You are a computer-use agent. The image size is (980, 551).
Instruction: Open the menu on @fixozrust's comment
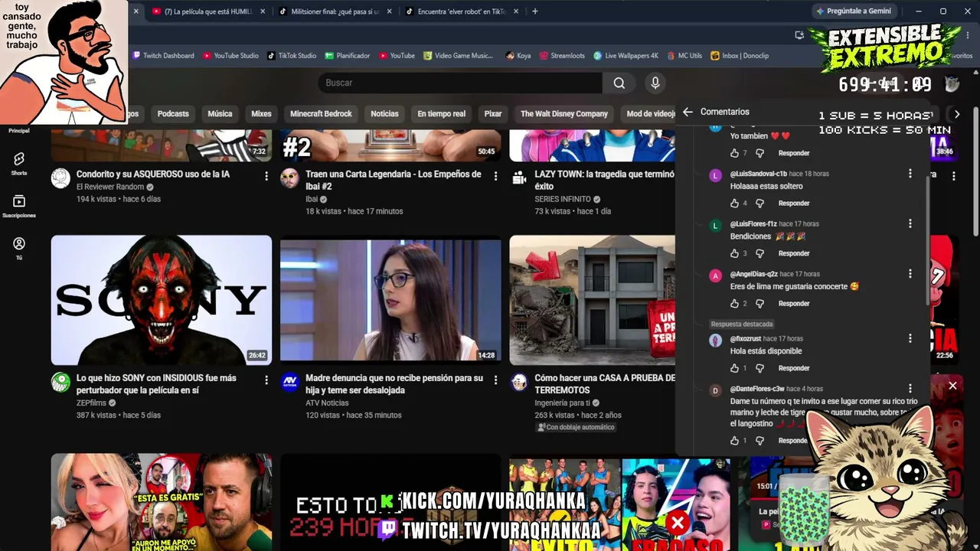coord(910,338)
